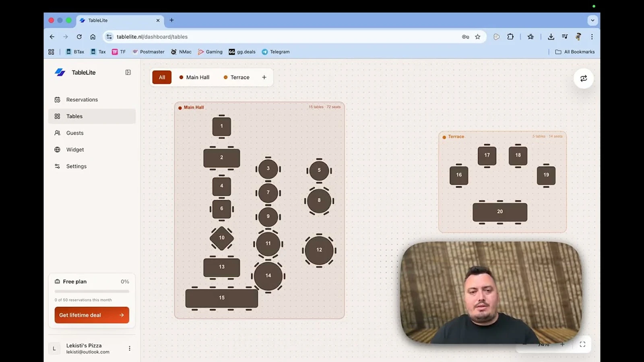The height and width of the screenshot is (362, 644).
Task: Open the Guests page
Action: 92,133
